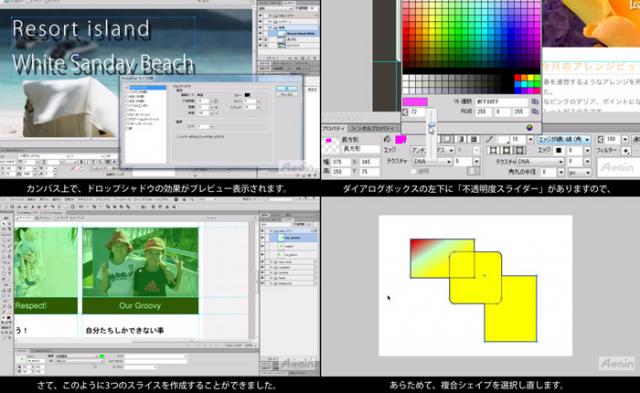Click OK in the Photoshop live effects dialog
The image size is (640, 393).
tap(287, 88)
